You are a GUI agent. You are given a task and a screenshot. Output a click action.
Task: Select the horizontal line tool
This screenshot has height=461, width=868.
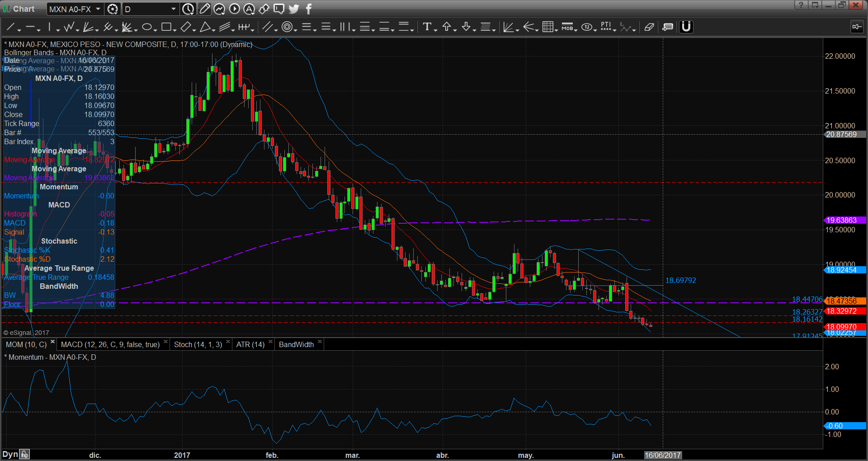point(30,27)
